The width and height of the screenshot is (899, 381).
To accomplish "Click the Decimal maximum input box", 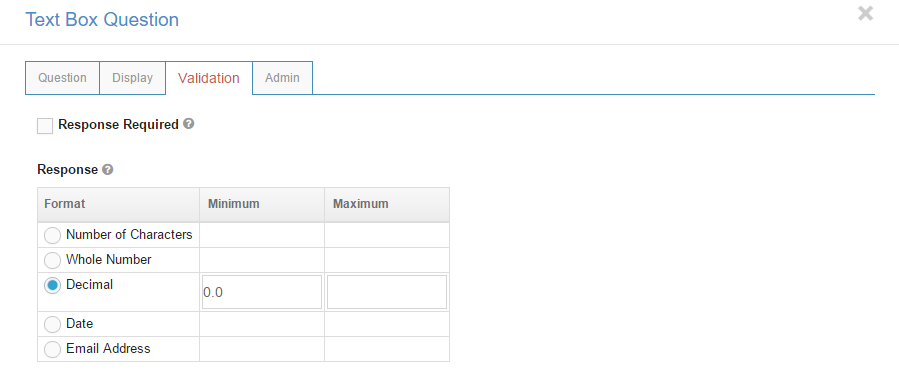I will coord(387,292).
